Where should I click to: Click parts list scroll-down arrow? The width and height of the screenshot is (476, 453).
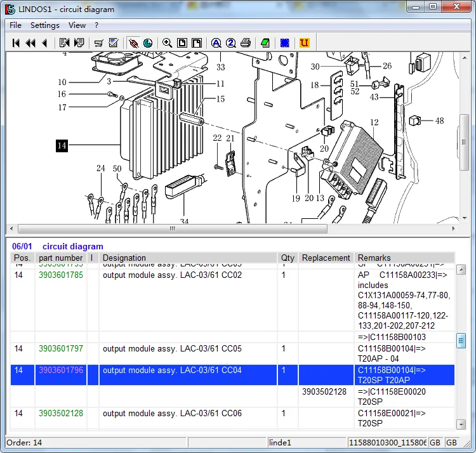point(461,424)
